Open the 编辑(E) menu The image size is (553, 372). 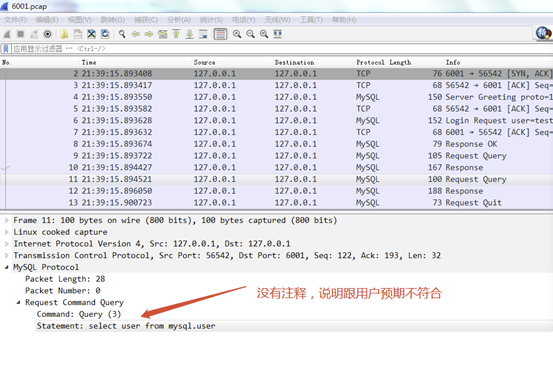pyautogui.click(x=47, y=20)
